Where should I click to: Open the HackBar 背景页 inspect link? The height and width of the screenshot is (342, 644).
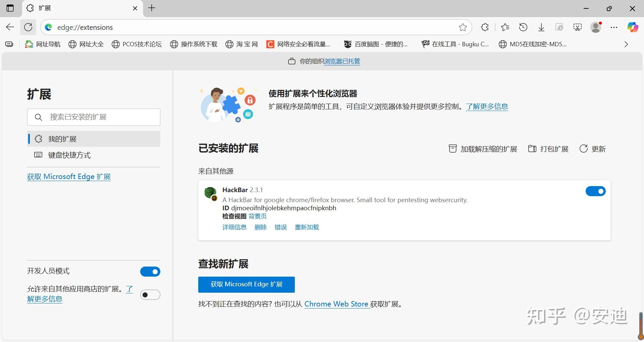tap(258, 216)
